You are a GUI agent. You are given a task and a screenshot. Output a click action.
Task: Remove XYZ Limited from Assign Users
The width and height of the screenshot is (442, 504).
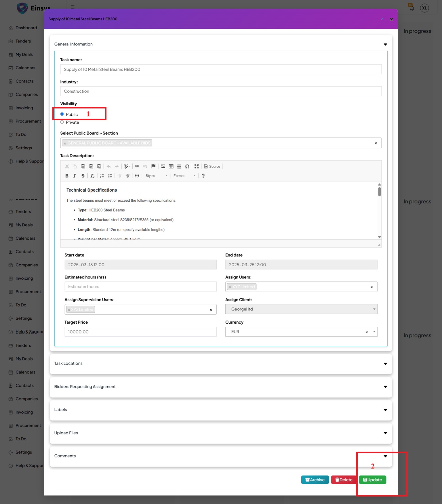(230, 287)
